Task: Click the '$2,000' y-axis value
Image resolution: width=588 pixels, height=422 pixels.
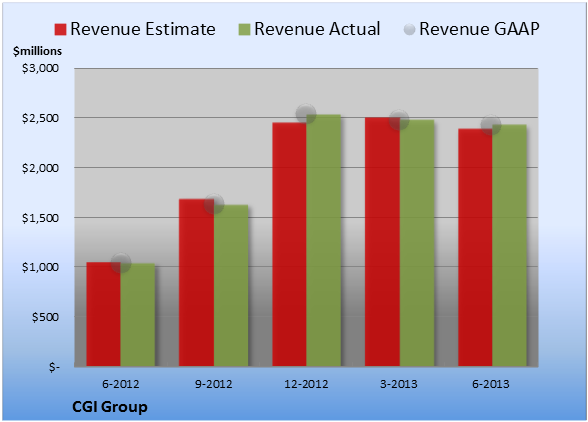Action: point(40,168)
